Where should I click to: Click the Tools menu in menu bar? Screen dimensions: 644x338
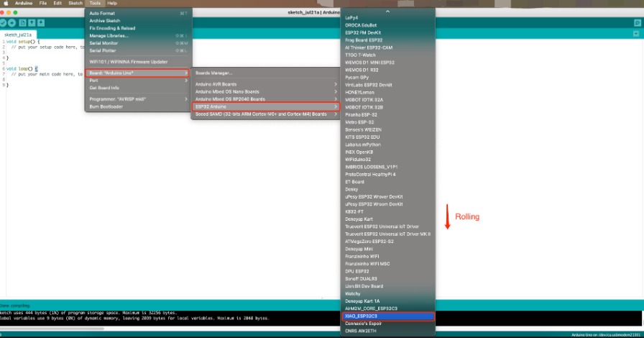pos(95,4)
